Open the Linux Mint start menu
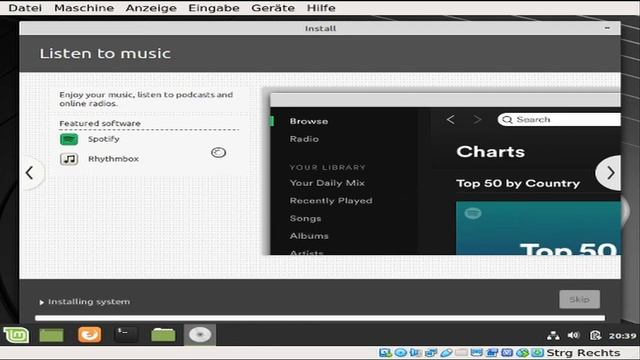 click(x=16, y=335)
